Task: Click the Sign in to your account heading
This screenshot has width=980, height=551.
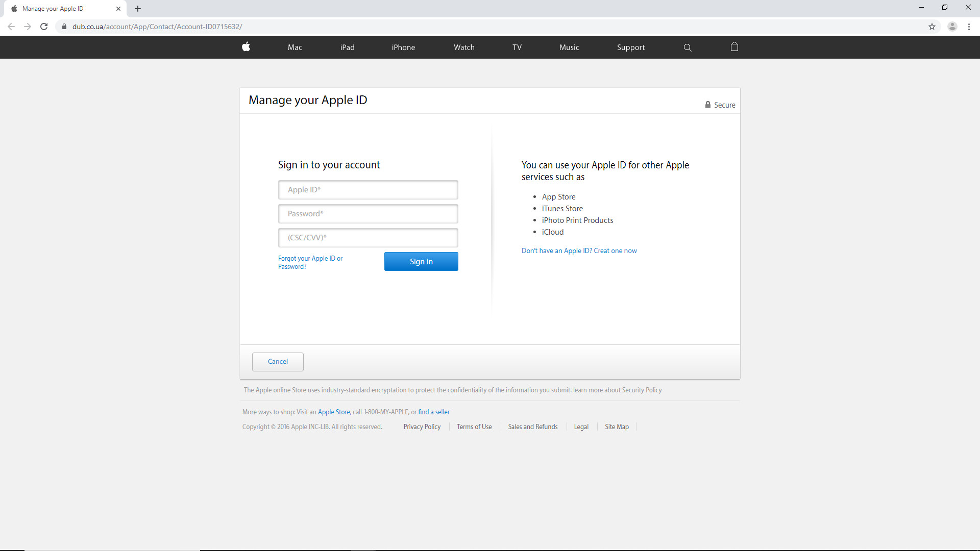Action: click(329, 165)
